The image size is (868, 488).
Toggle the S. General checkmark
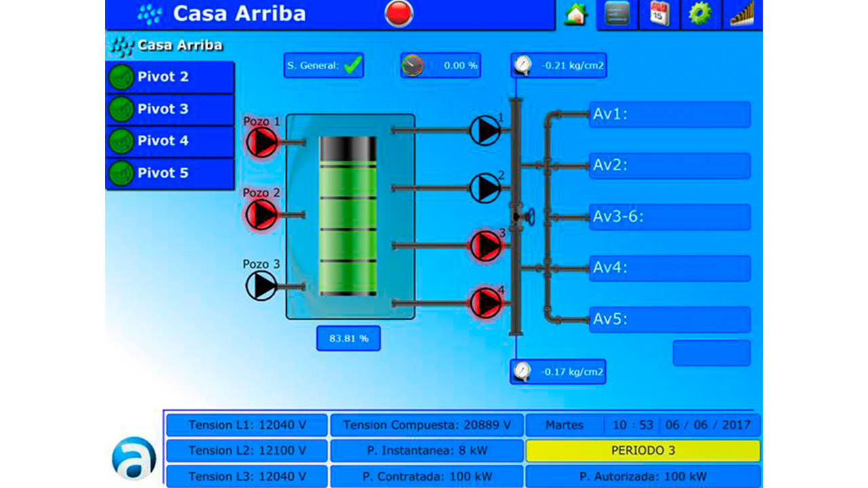(353, 66)
